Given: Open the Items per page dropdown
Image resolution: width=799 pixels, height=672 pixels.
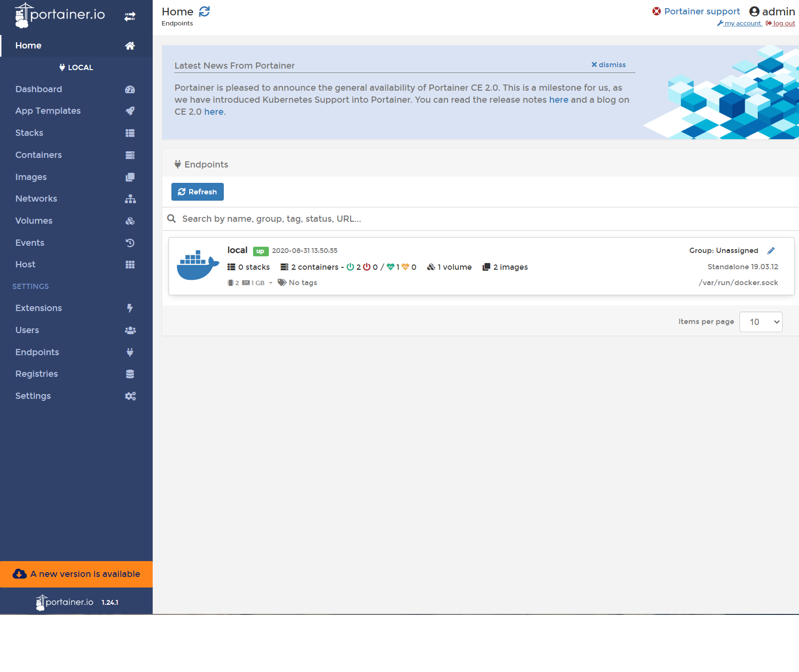Looking at the screenshot, I should [x=761, y=322].
